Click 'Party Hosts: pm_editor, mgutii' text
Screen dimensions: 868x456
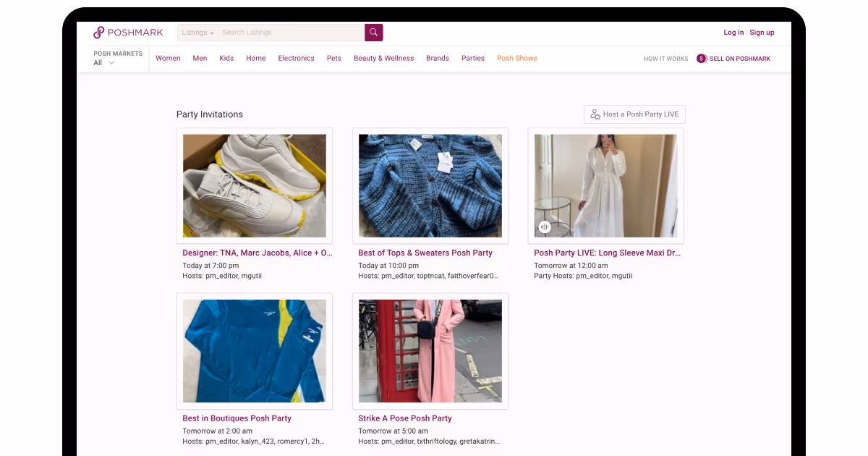pyautogui.click(x=583, y=276)
